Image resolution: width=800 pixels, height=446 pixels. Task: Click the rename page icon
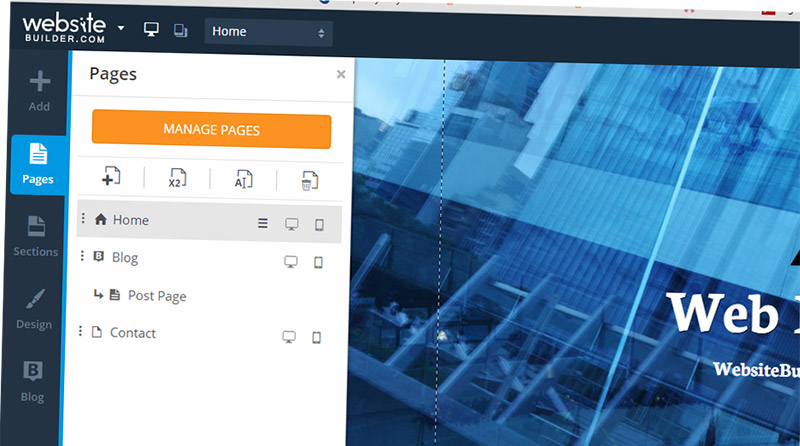coord(243,180)
